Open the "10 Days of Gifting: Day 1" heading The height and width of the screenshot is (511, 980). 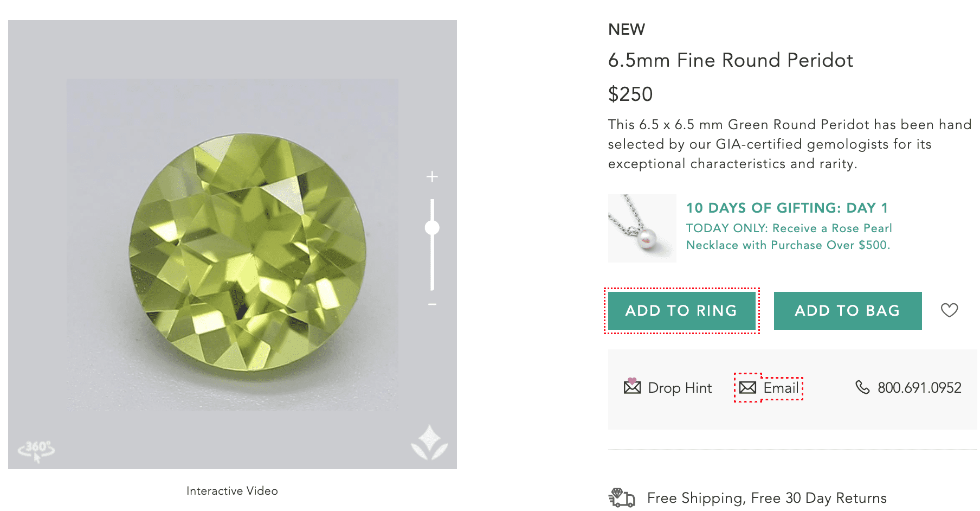[x=786, y=208]
